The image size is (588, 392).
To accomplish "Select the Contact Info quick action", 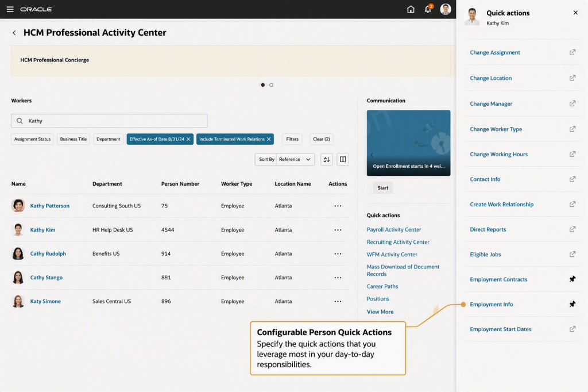I will click(x=485, y=179).
